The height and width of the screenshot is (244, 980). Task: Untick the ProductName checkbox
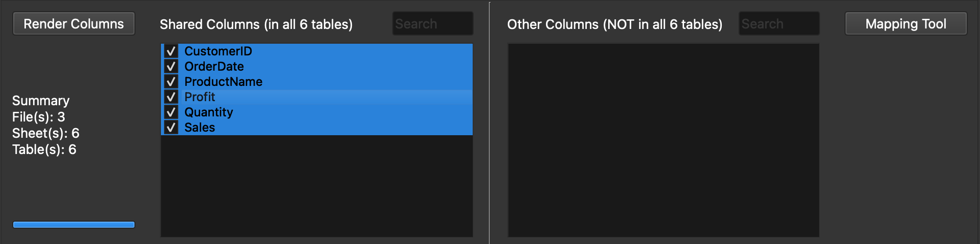171,82
